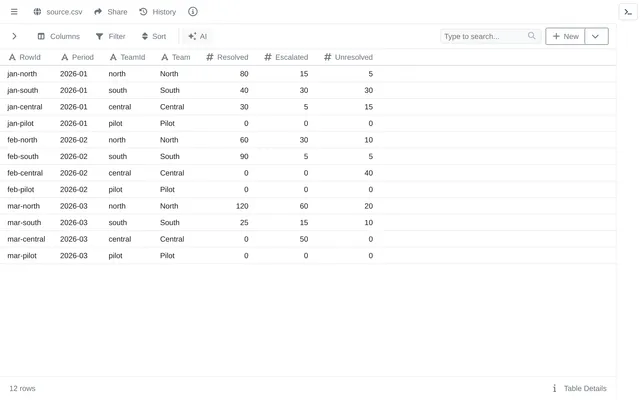Click the Sort arrows icon
Screen dimensions: 640x400
tap(144, 36)
